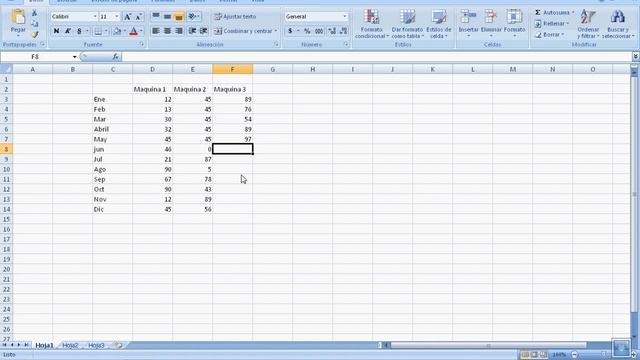The image size is (640, 360).
Task: Apply cell borders button
Action: click(x=98, y=31)
